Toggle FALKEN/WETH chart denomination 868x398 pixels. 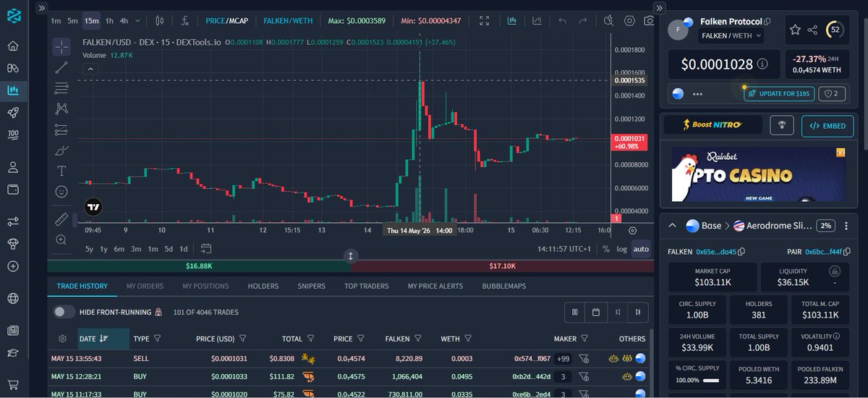(x=288, y=20)
